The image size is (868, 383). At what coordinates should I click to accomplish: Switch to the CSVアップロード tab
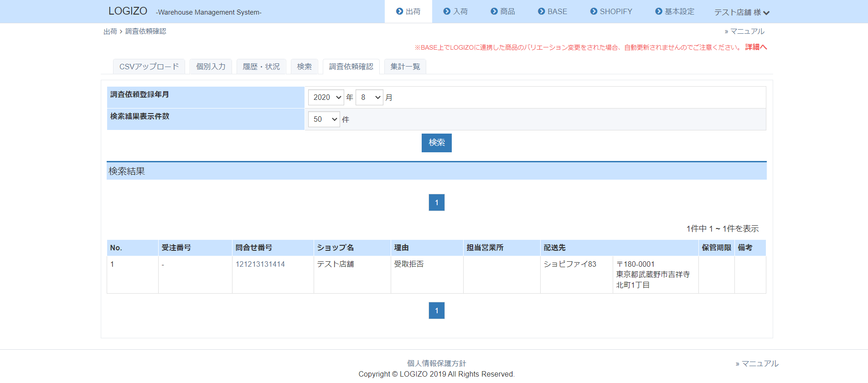click(x=149, y=67)
